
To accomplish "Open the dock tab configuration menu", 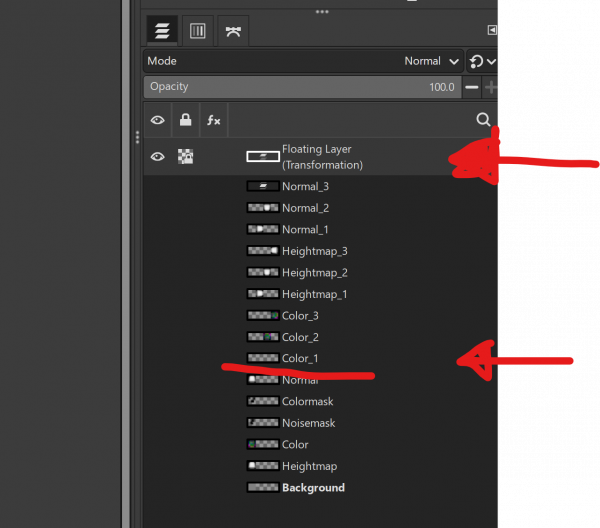I will tap(492, 30).
